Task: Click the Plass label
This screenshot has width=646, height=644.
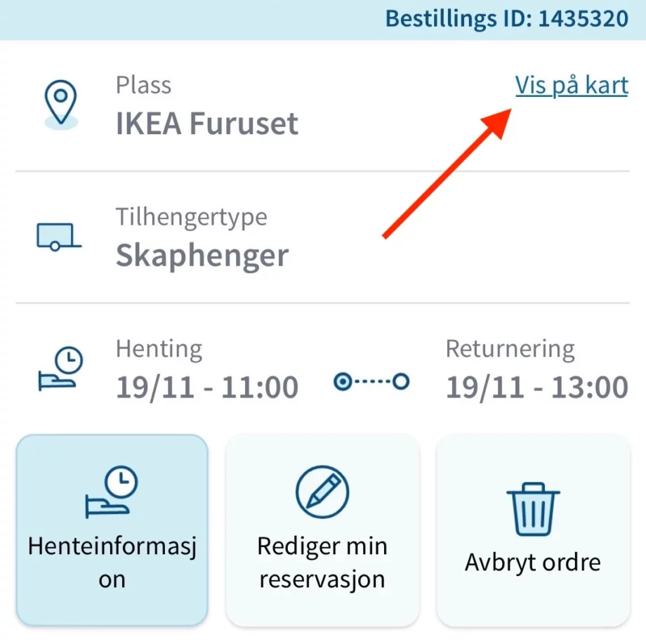Action: (143, 86)
